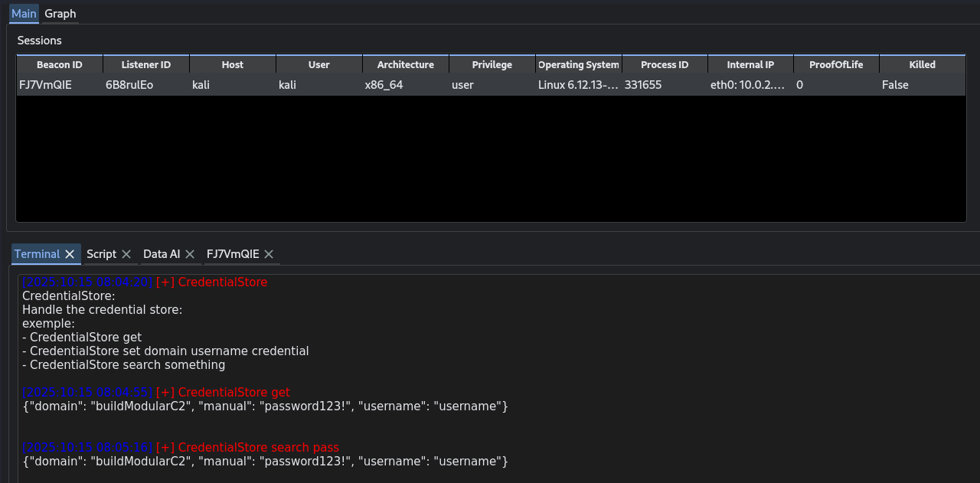Viewport: 980px width, 483px height.
Task: Click the Listener ID column header
Action: pos(145,65)
